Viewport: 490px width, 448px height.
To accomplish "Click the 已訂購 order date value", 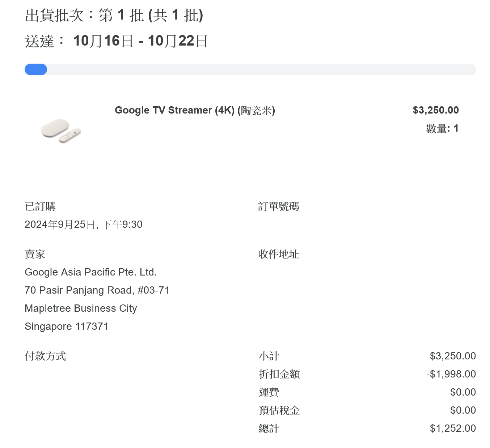I will [83, 225].
